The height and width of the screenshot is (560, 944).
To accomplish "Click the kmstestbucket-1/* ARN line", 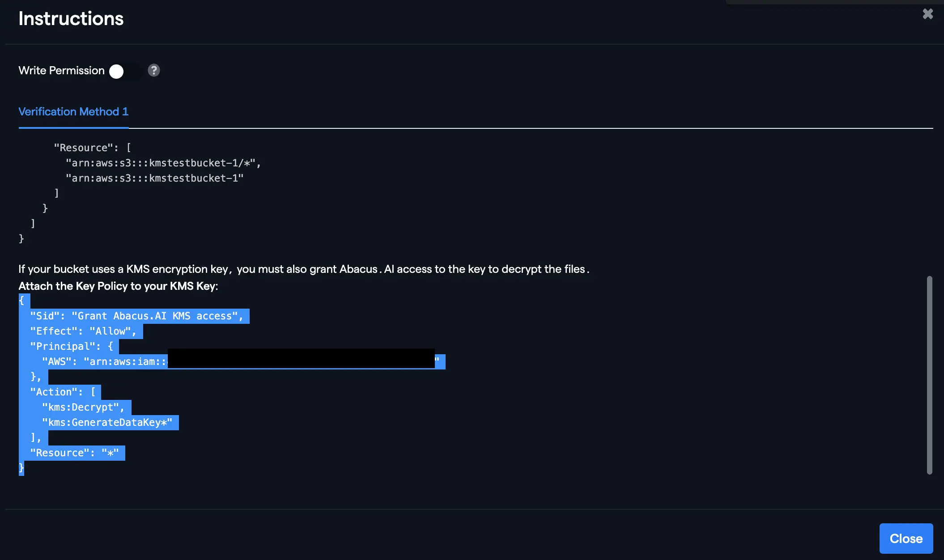I will pyautogui.click(x=163, y=163).
